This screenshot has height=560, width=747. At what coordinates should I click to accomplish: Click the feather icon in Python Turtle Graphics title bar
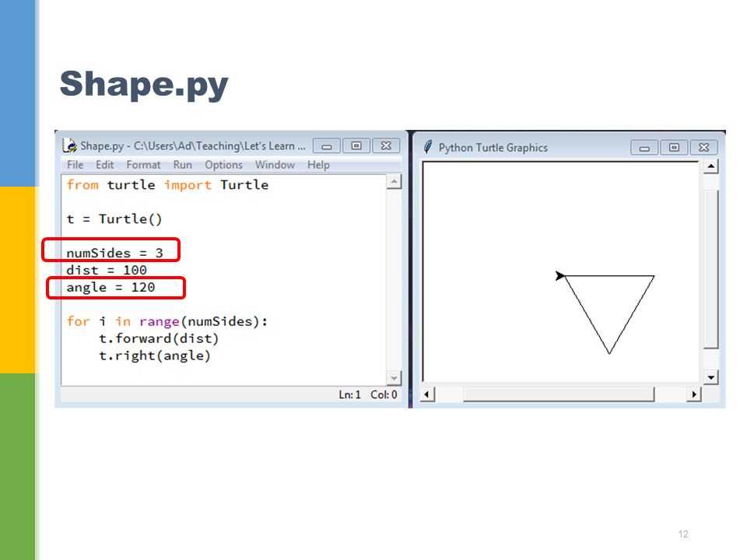click(428, 147)
